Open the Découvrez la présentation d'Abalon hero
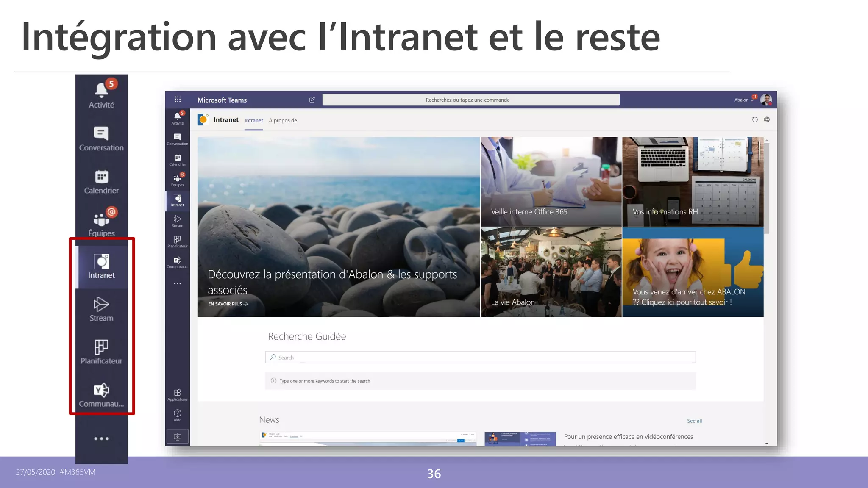 (339, 227)
